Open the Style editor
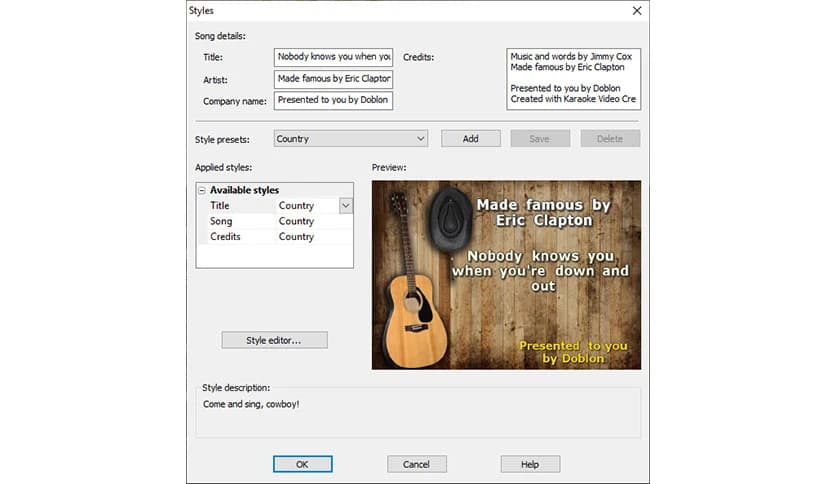 275,340
